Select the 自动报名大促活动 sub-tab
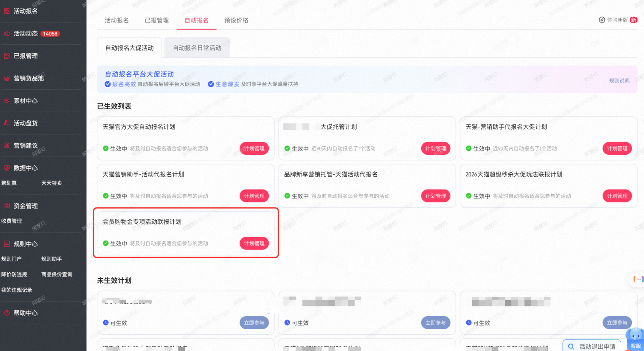This screenshot has width=644, height=351. 129,48
